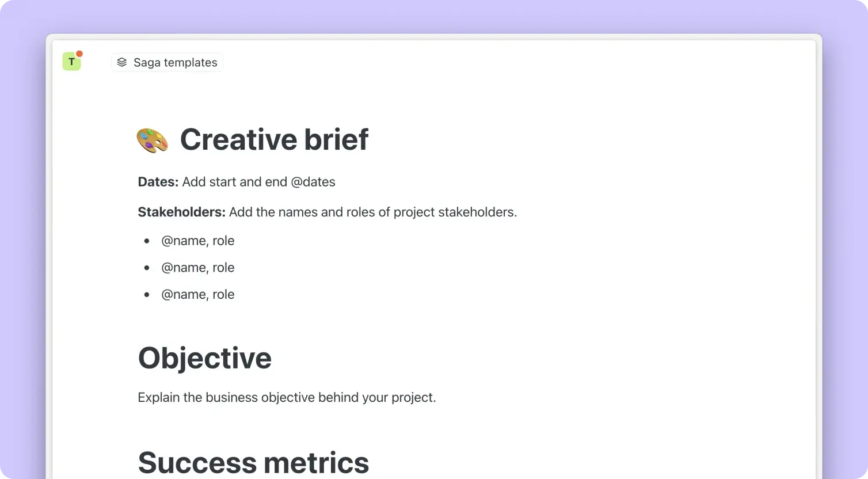Click the Creative brief page title

tap(274, 139)
